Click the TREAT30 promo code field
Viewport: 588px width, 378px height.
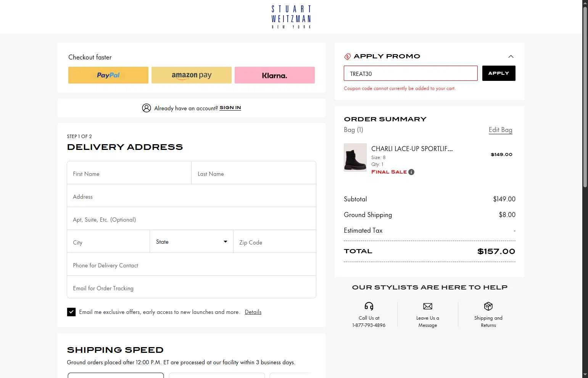point(411,73)
